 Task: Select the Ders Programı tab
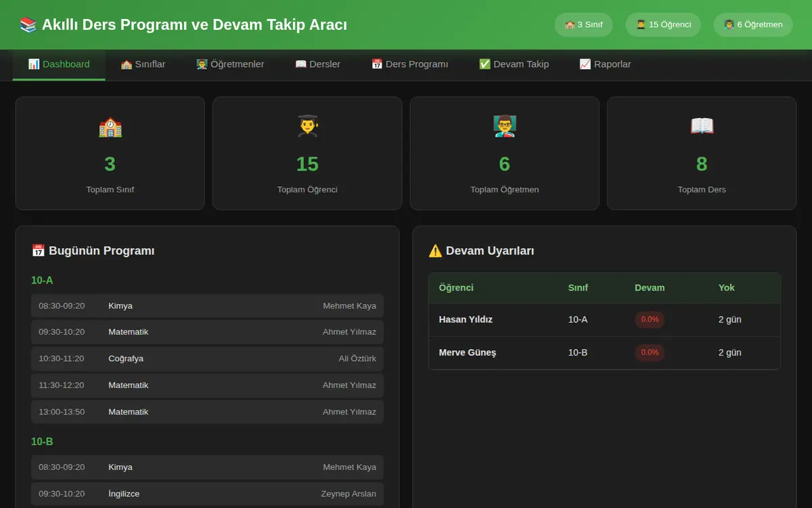point(410,64)
